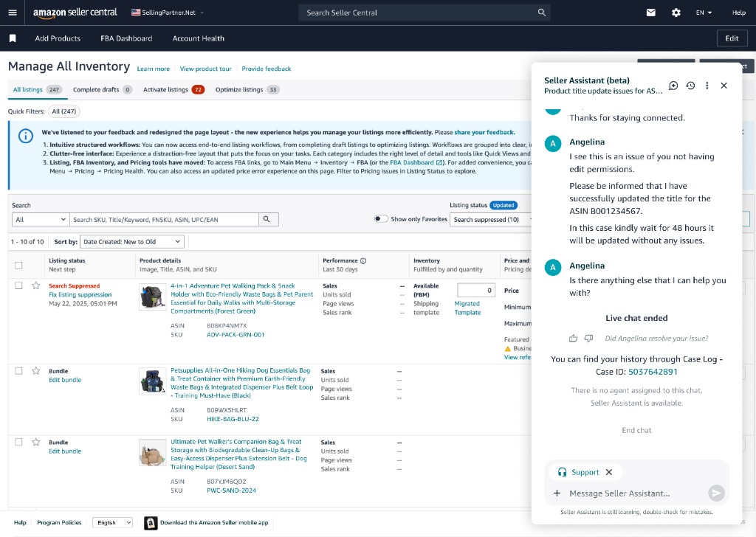
Task: Open the messages envelope in the top bar
Action: [650, 12]
